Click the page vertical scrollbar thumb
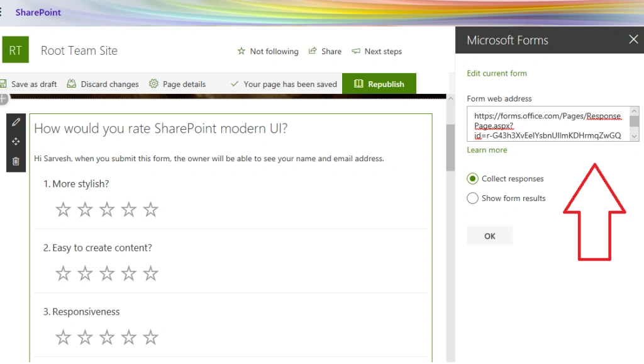This screenshot has height=364, width=644. (x=450, y=147)
